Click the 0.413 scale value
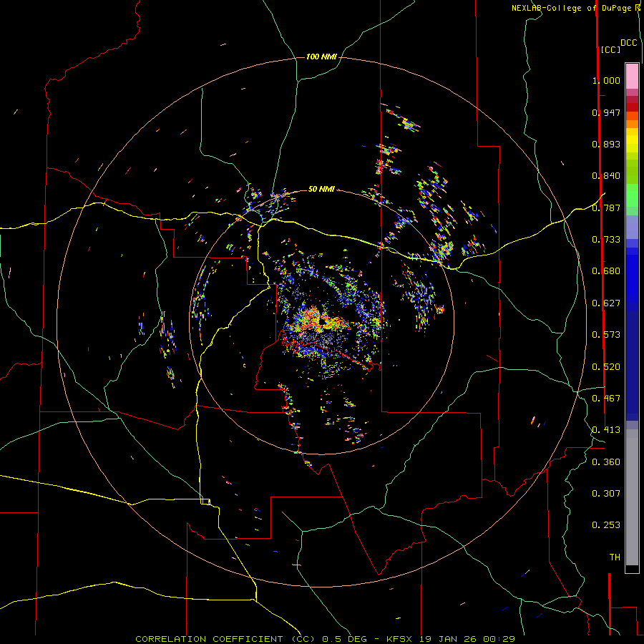 (606, 430)
